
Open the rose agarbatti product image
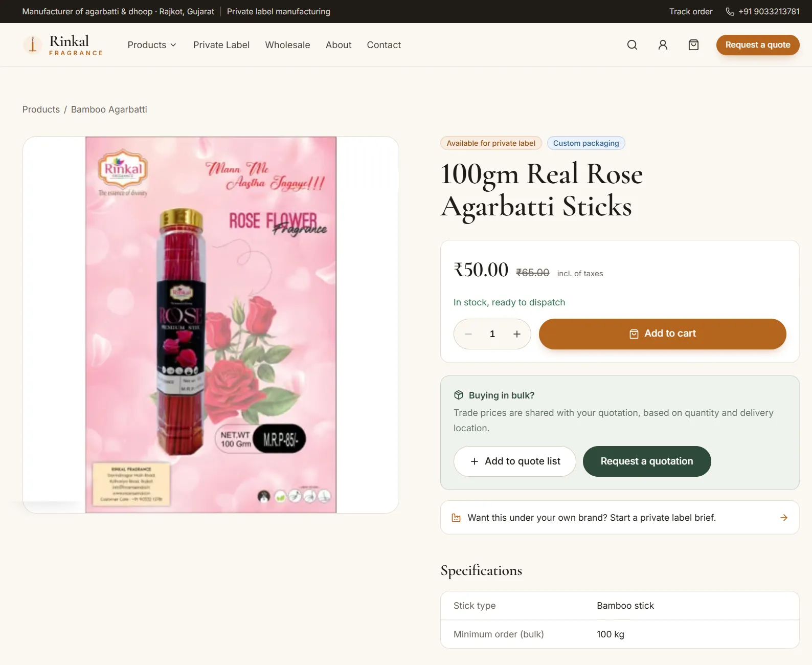coord(211,325)
